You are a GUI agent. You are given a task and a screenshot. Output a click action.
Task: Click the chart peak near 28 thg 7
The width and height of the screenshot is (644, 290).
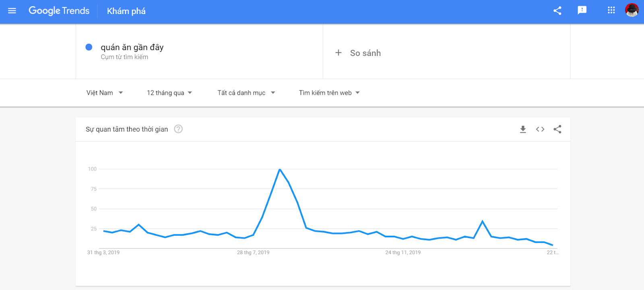tap(280, 169)
